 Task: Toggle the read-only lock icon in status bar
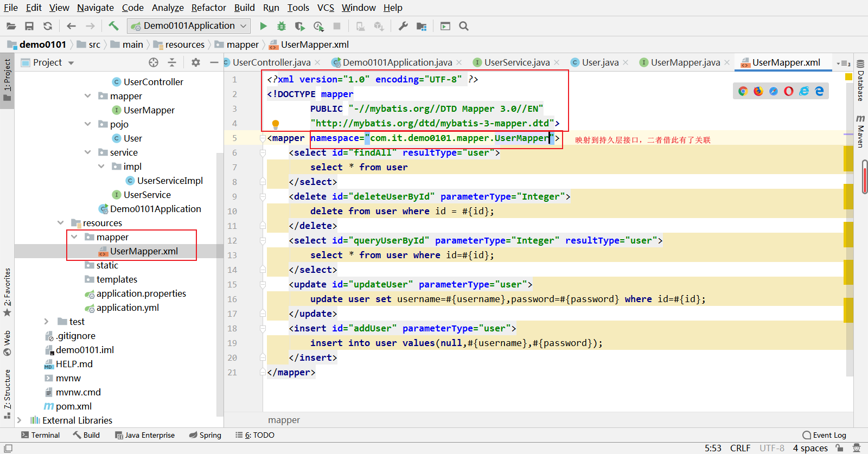pos(839,448)
